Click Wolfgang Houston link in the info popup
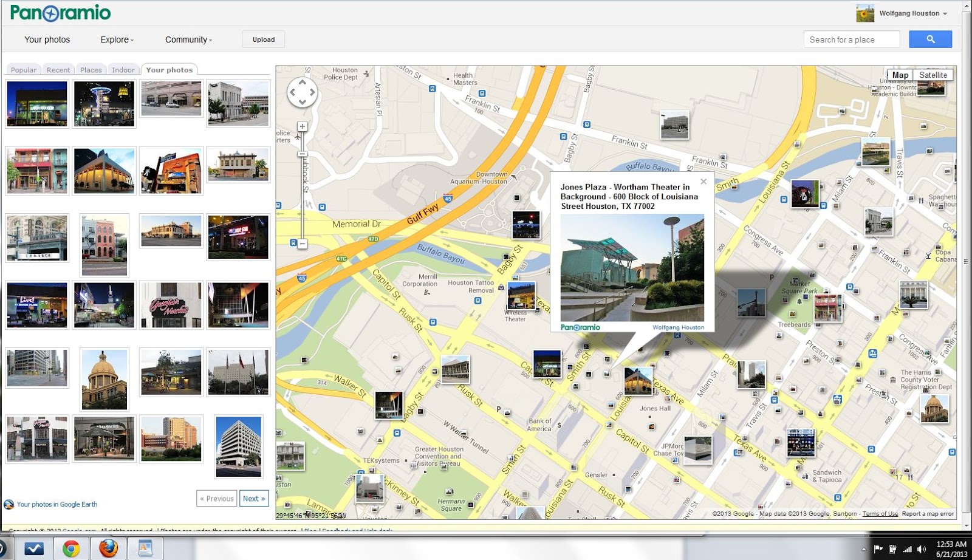The image size is (972, 560). (x=679, y=327)
